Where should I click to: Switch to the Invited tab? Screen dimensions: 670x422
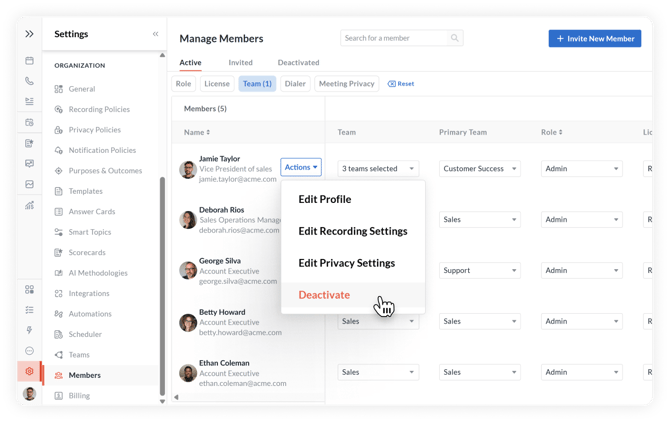pos(240,63)
